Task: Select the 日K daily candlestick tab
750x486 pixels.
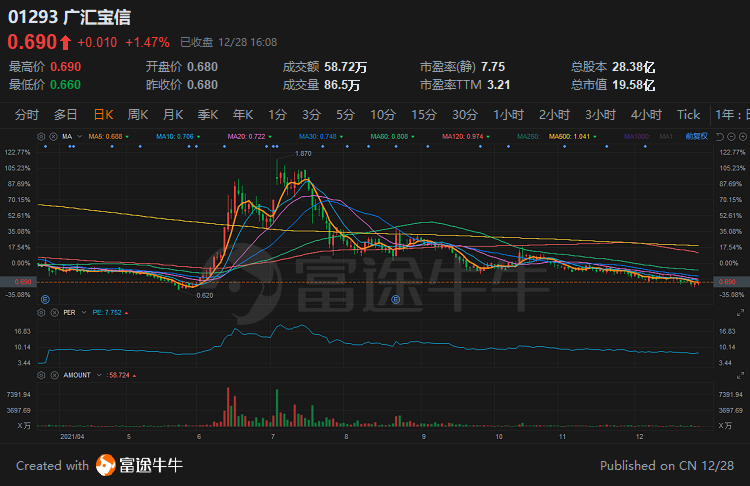Action: (x=103, y=115)
